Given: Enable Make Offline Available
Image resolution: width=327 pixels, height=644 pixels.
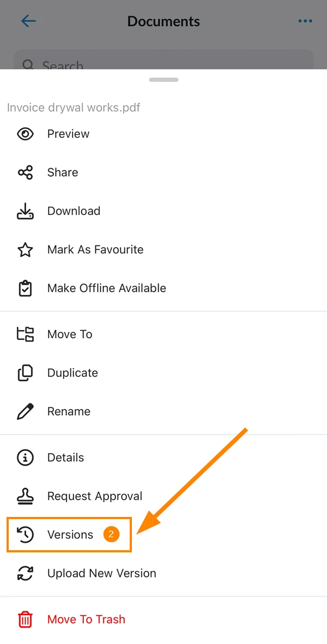Looking at the screenshot, I should 163,288.
